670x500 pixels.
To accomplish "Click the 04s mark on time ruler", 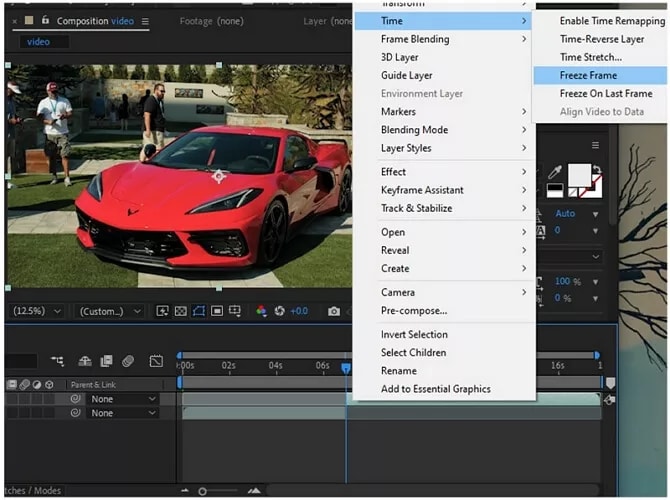I will (275, 366).
